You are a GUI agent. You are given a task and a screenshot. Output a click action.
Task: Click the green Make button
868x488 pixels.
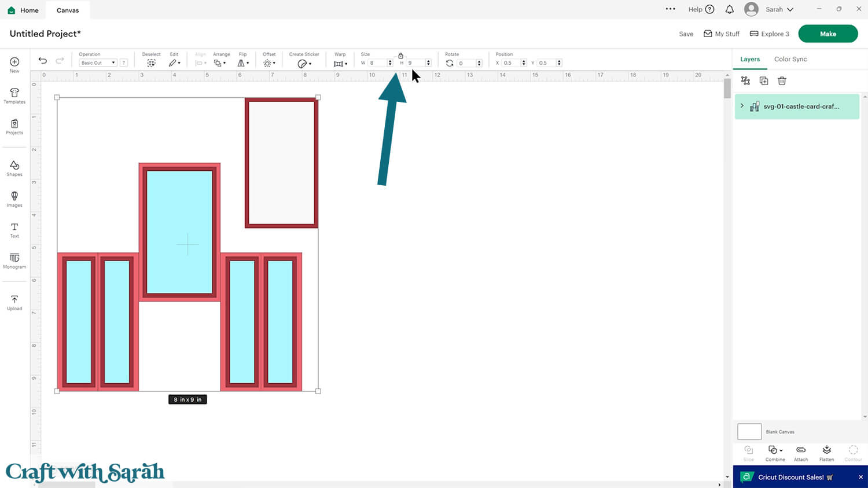pos(827,34)
